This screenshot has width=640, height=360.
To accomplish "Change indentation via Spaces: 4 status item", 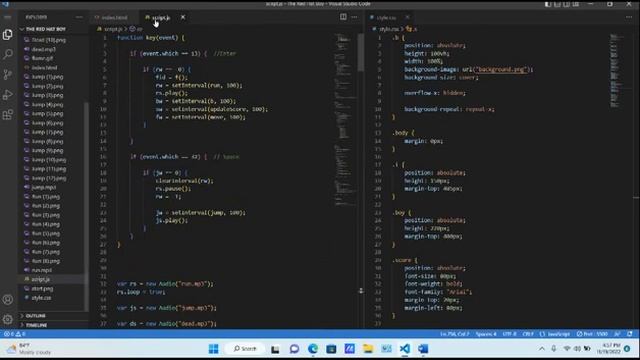I will [486, 334].
